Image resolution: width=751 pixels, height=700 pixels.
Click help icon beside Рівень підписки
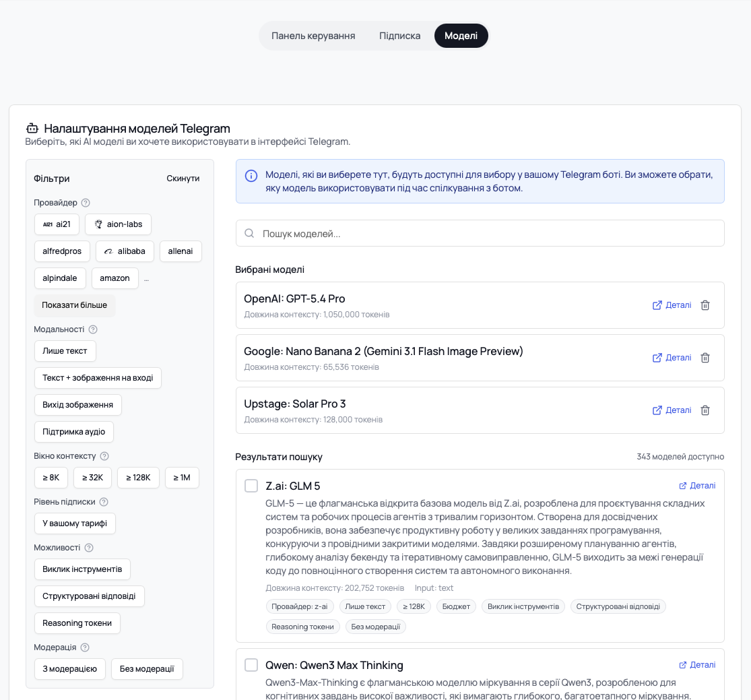pyautogui.click(x=104, y=502)
